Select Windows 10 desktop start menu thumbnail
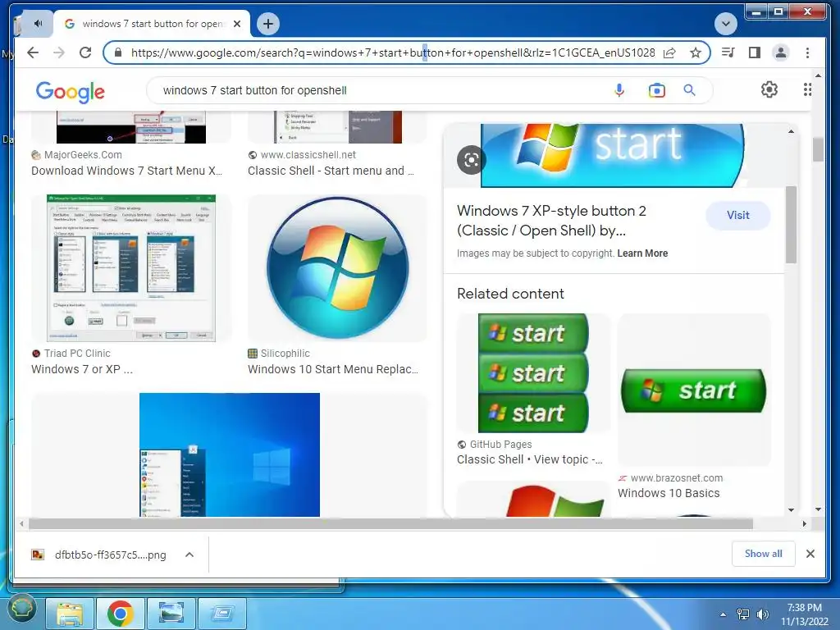Screen dimensions: 840x630 point(230,454)
